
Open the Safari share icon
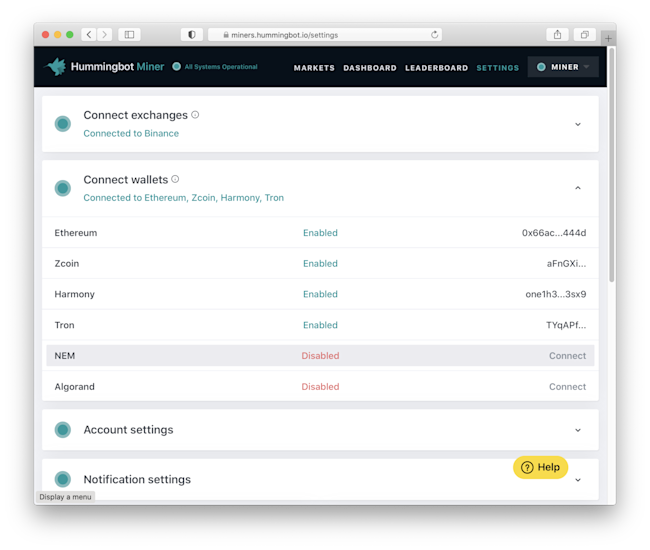[558, 34]
